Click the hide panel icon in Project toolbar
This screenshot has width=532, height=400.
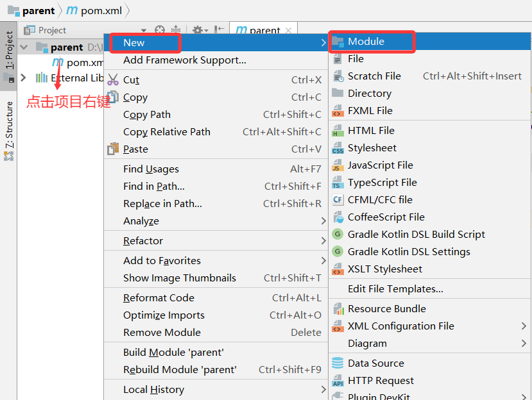[x=219, y=30]
